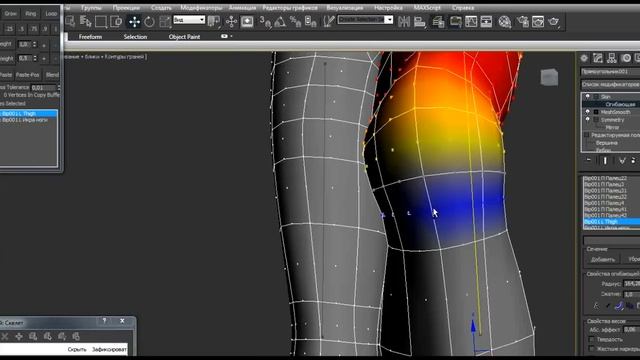
Task: Open the Schematic View icon
Action: [x=486, y=22]
